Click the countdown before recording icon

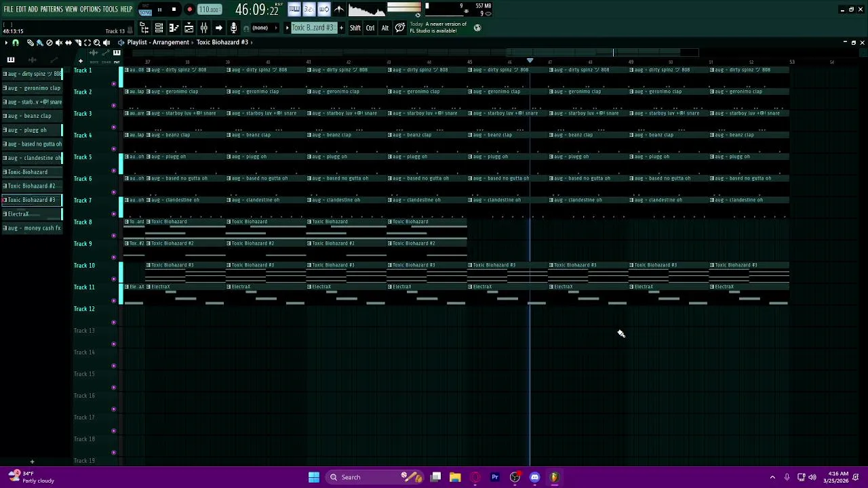tap(309, 9)
